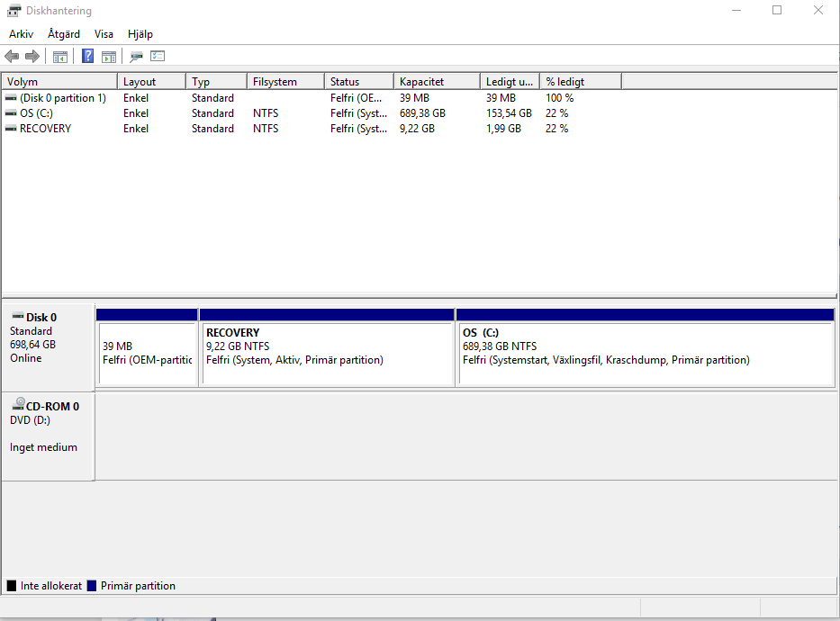840x621 pixels.
Task: Click the 9,22 GB capacity cell
Action: pyautogui.click(x=417, y=129)
